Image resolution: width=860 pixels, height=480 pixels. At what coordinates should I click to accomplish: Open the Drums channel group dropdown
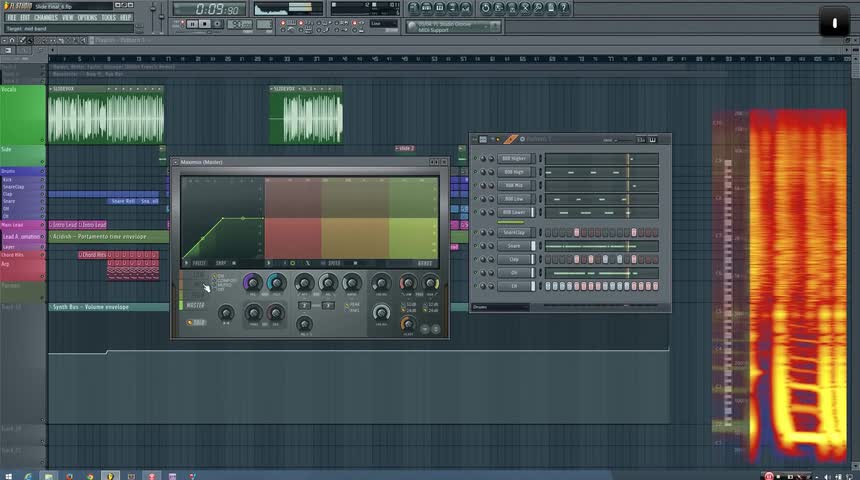pyautogui.click(x=500, y=307)
